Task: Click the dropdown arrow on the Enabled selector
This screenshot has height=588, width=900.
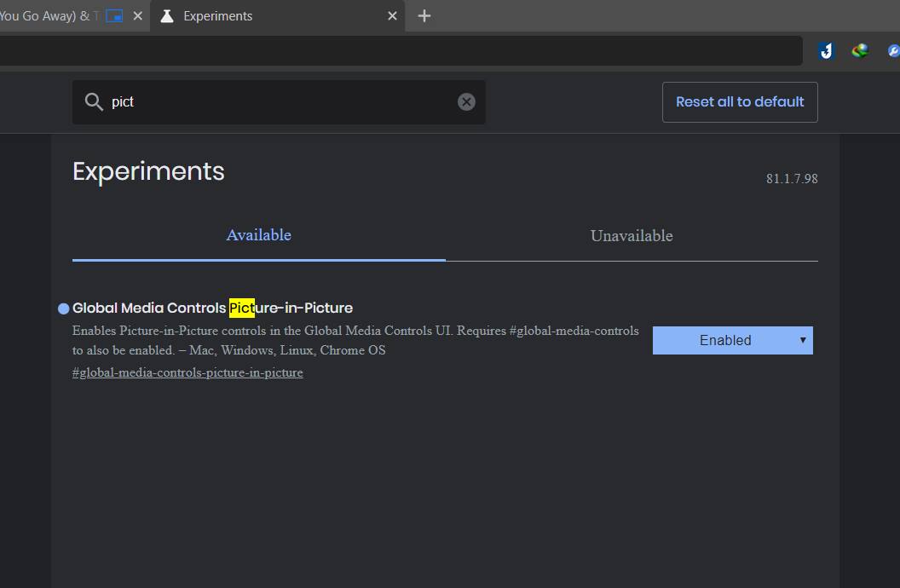Action: point(803,340)
